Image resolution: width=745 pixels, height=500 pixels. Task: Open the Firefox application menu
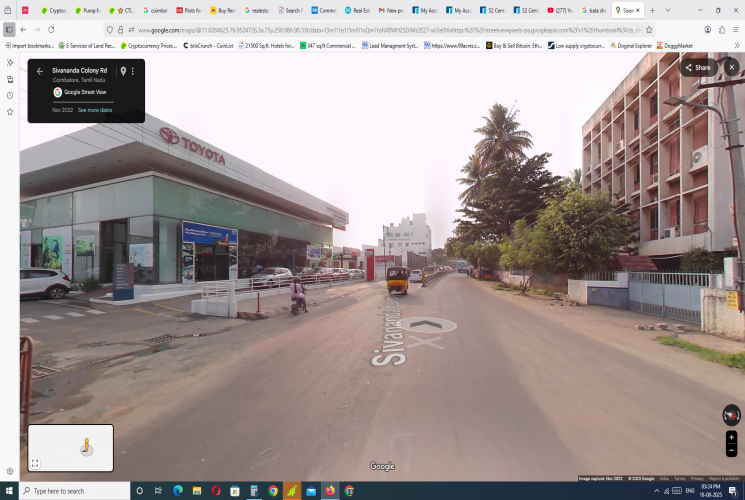(x=735, y=29)
